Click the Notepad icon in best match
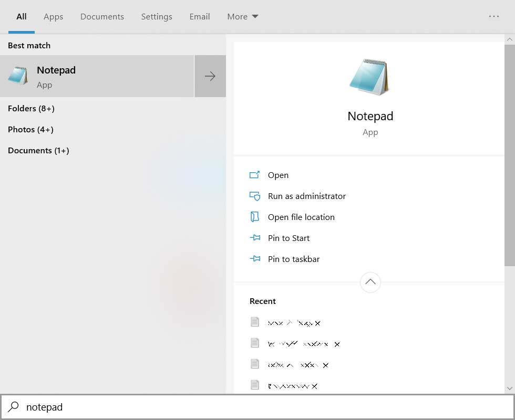515x420 pixels. pyautogui.click(x=18, y=76)
